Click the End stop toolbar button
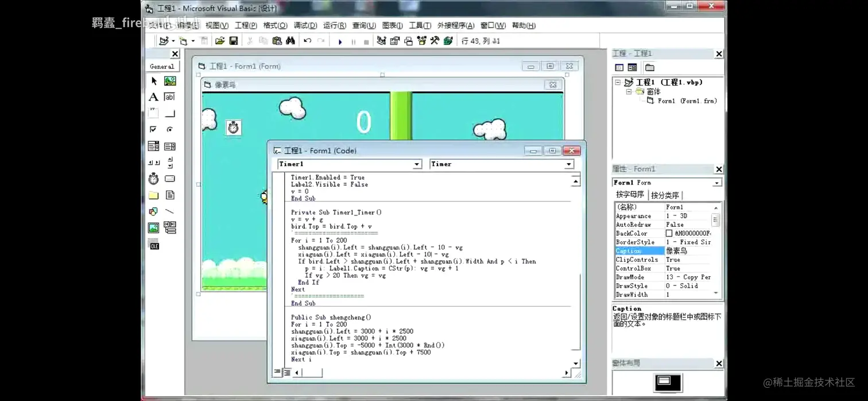Screen dimensions: 868x401 click(366, 41)
